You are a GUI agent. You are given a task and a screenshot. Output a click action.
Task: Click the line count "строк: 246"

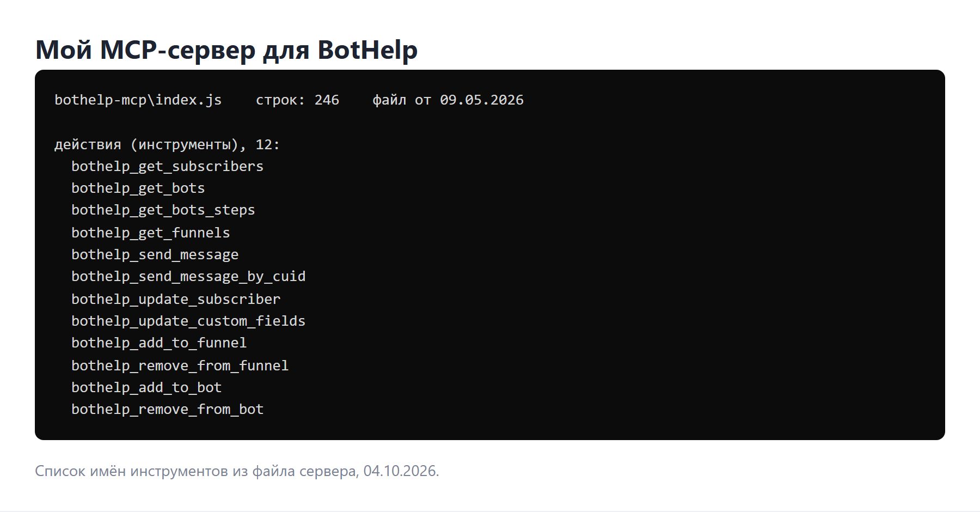click(x=297, y=100)
